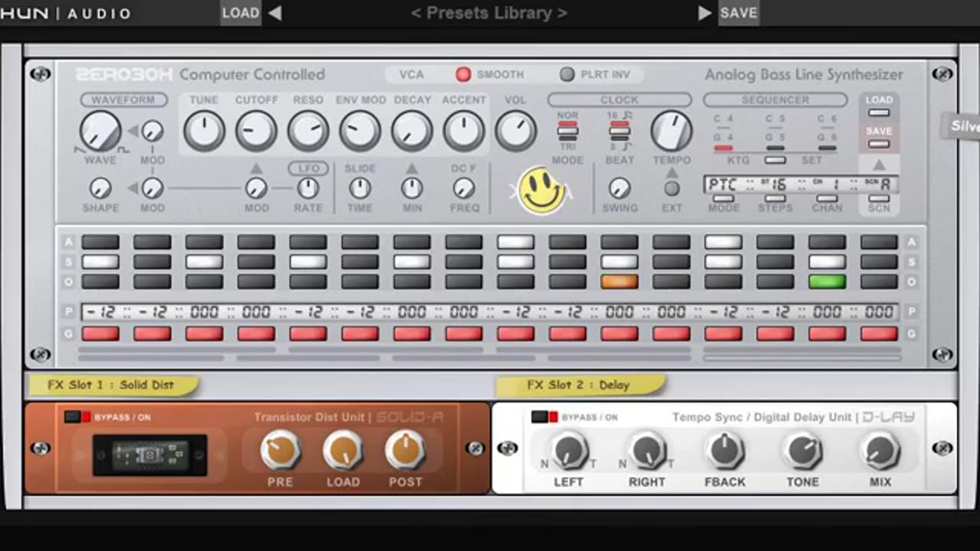Click the WAVE waveform knob
The height and width of the screenshot is (551, 980).
[100, 131]
